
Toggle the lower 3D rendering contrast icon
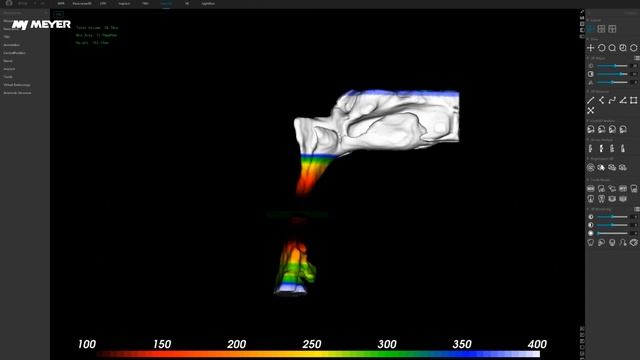[x=591, y=225]
